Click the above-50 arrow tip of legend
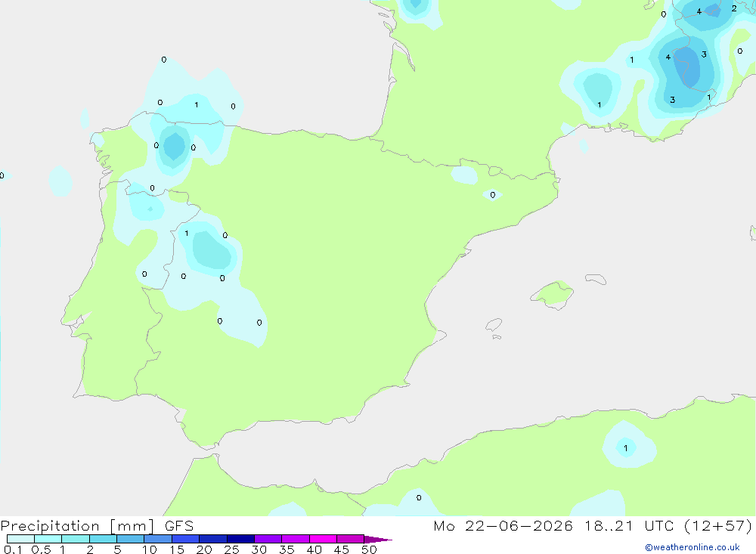756x554 pixels. pos(378,539)
